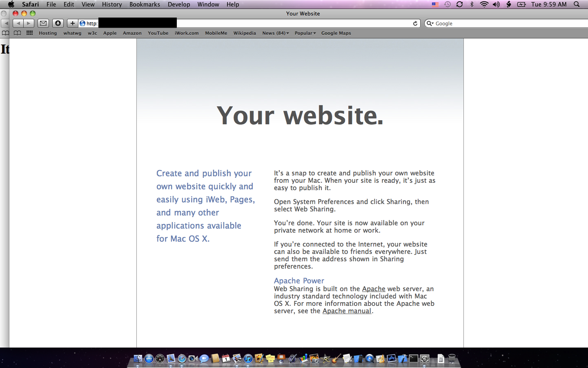Open Terminal from the Dock
This screenshot has height=368, width=588.
click(x=414, y=359)
